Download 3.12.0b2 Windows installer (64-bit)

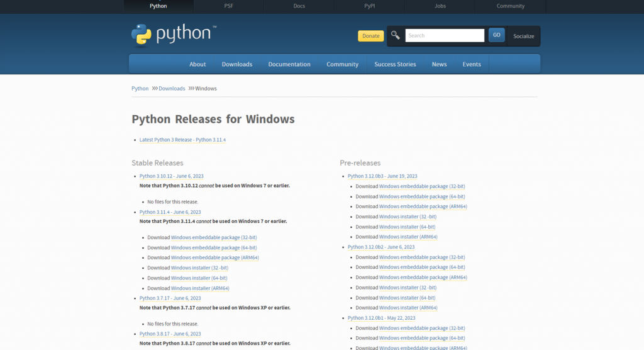point(407,298)
